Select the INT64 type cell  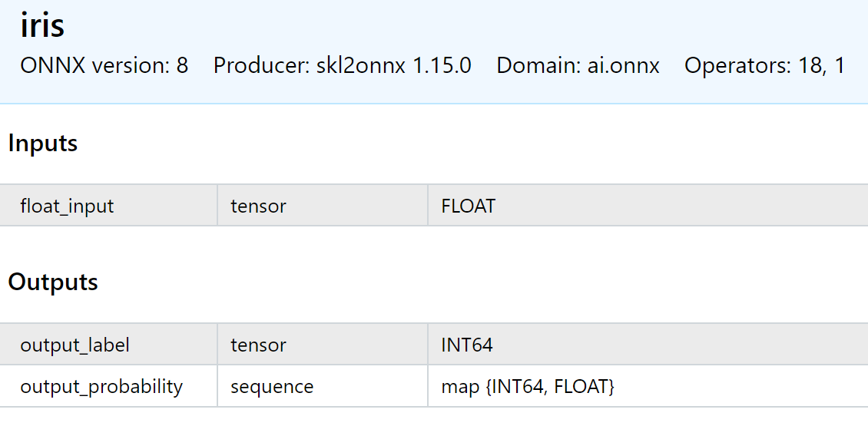(648, 345)
